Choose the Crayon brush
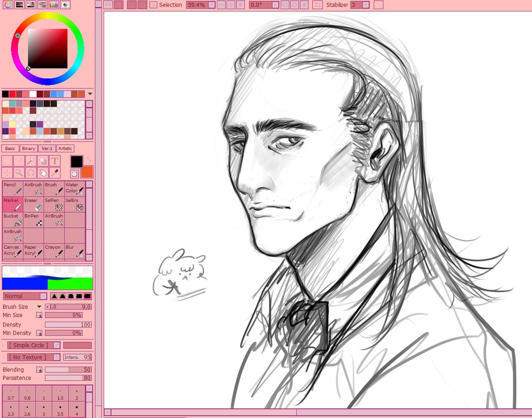The width and height of the screenshot is (532, 418). [54, 251]
